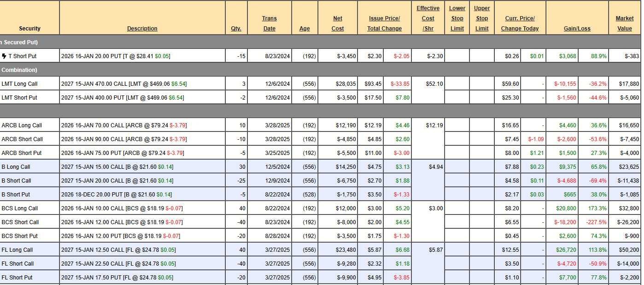The width and height of the screenshot is (644, 285).
Task: Sort by Curr. Price/Change Today header
Action: coord(520,24)
